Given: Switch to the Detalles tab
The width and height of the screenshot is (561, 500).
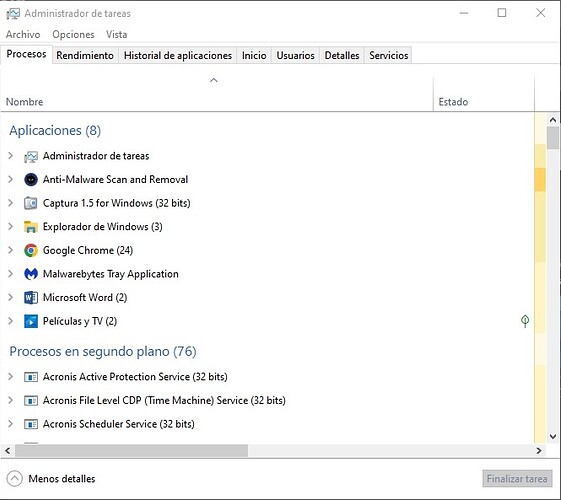Looking at the screenshot, I should coord(342,55).
